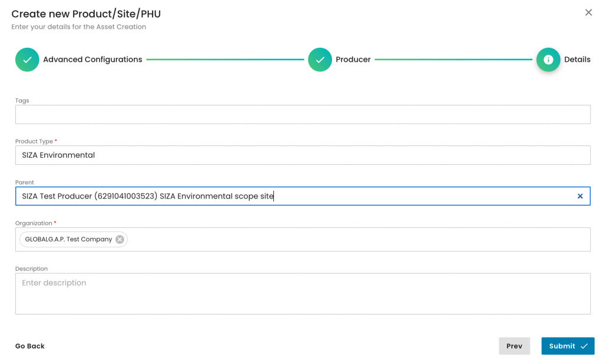This screenshot has height=364, width=603.
Task: Click the progress line between Producer and Details
Action: point(453,59)
